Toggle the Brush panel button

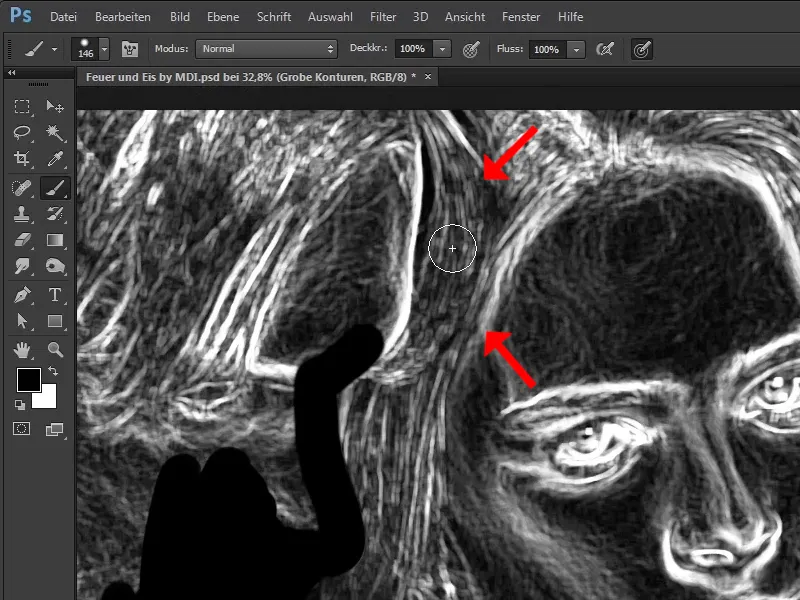point(130,49)
